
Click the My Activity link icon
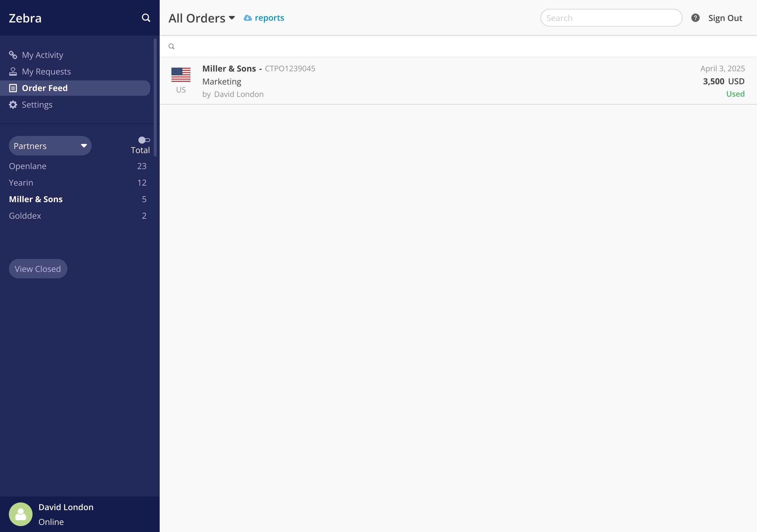13,55
